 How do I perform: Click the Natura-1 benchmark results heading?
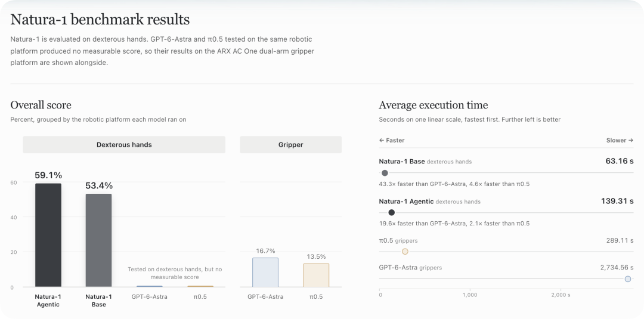coord(100,19)
